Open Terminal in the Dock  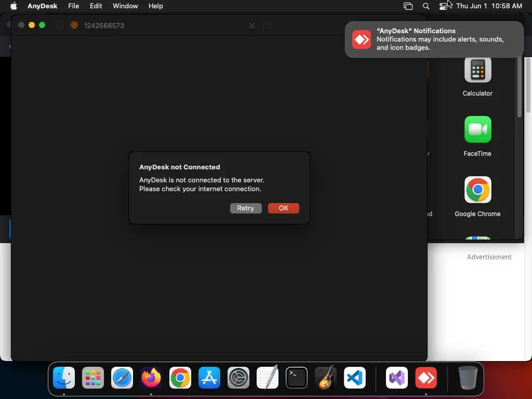[x=297, y=378]
